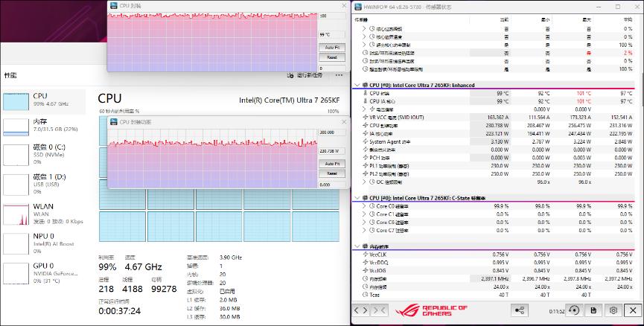Select memory 7.0/31.5 GB performance item
Viewport: 644px width, 326px height.
pyautogui.click(x=44, y=127)
